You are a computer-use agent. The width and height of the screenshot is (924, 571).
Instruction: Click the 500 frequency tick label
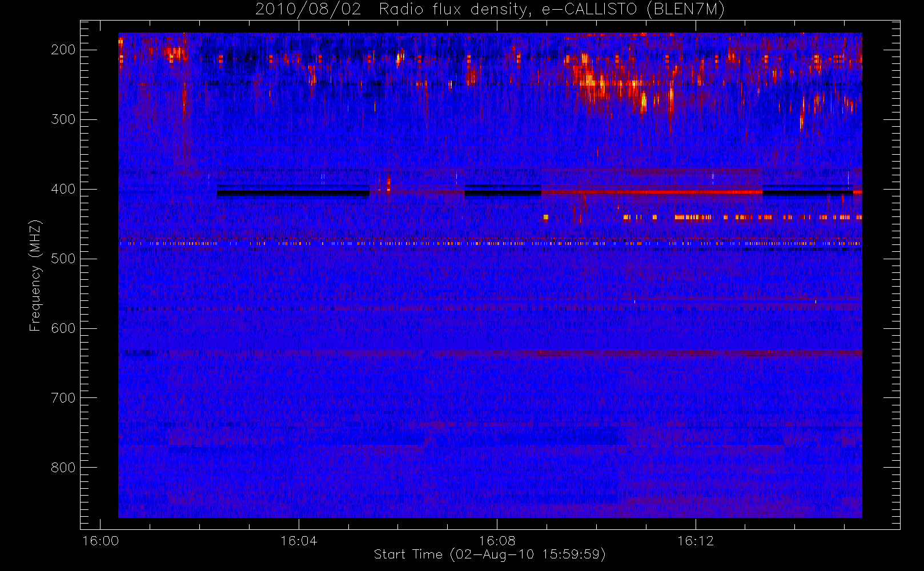click(x=63, y=259)
